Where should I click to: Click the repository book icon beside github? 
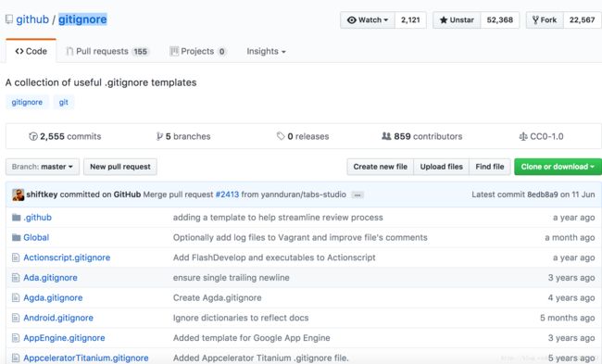tap(9, 19)
